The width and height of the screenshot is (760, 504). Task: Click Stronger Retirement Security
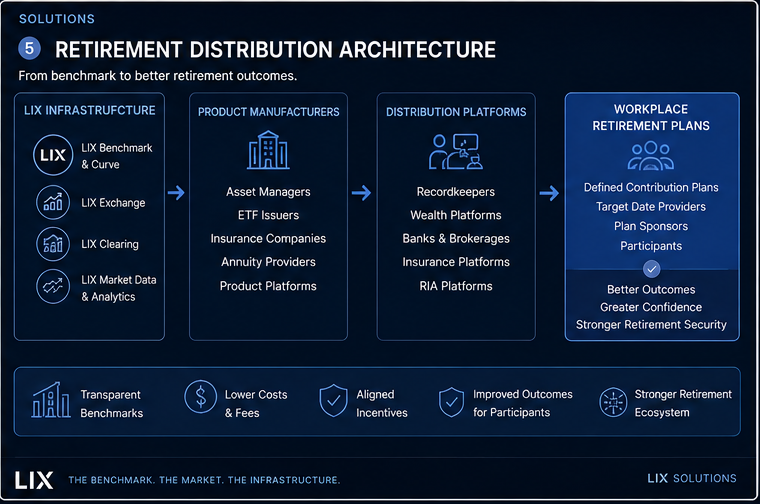[651, 325]
